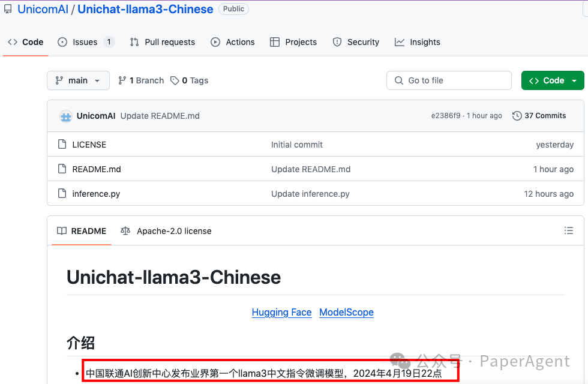Open the Issues tab
The height and width of the screenshot is (384, 588).
click(x=86, y=42)
